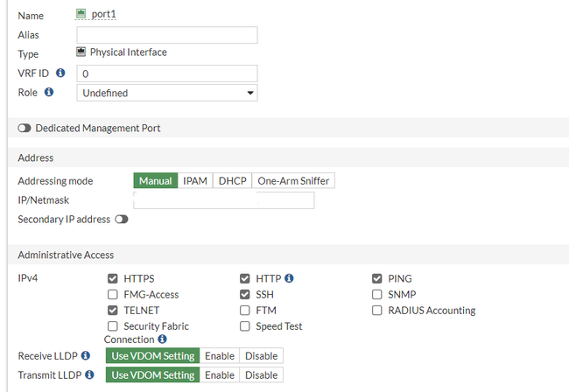Click the Transmit LLDP info icon
This screenshot has height=392, width=569.
89,375
